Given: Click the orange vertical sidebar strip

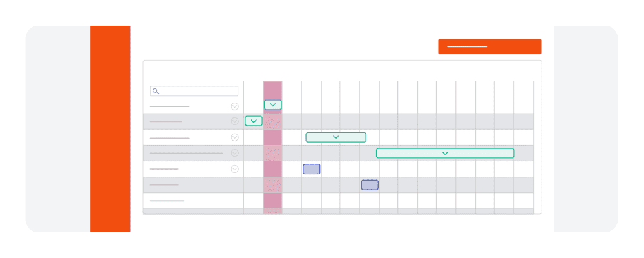Looking at the screenshot, I should pos(110,129).
